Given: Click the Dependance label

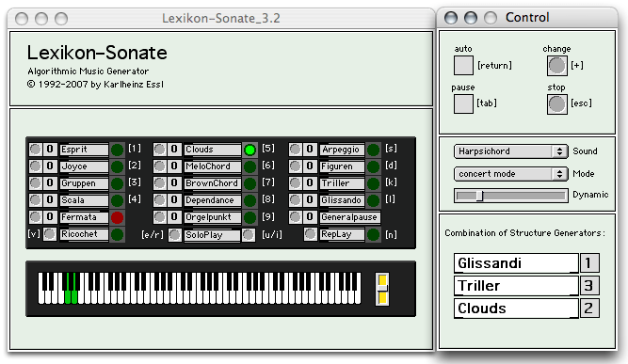Looking at the screenshot, I should (213, 200).
